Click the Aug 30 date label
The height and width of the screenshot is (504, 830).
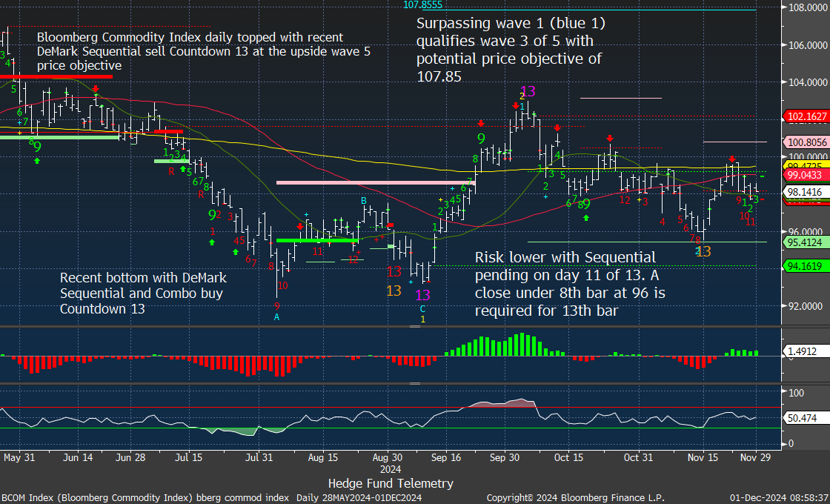[x=388, y=457]
